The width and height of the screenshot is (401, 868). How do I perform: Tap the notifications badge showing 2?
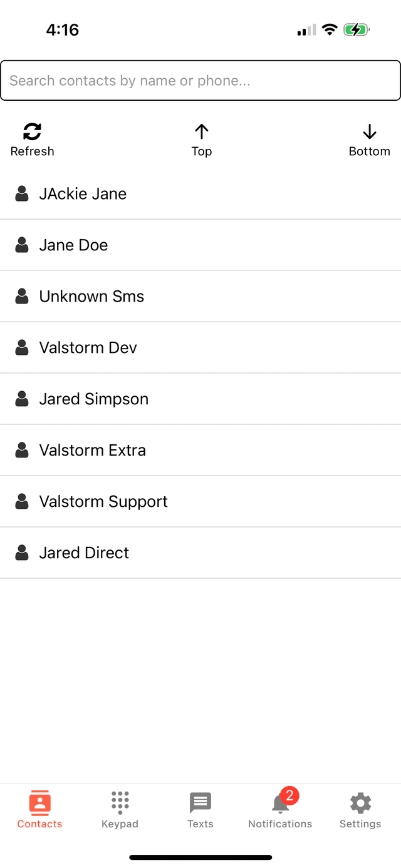pyautogui.click(x=289, y=795)
